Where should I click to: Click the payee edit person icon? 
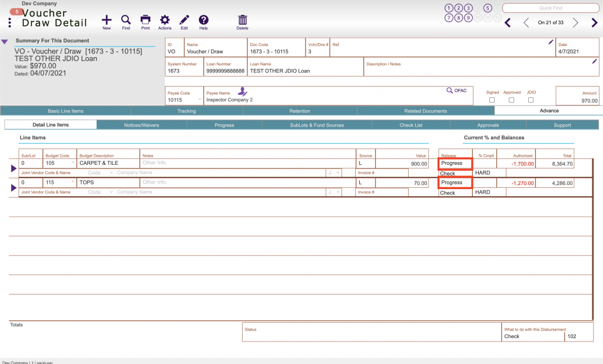(x=242, y=91)
